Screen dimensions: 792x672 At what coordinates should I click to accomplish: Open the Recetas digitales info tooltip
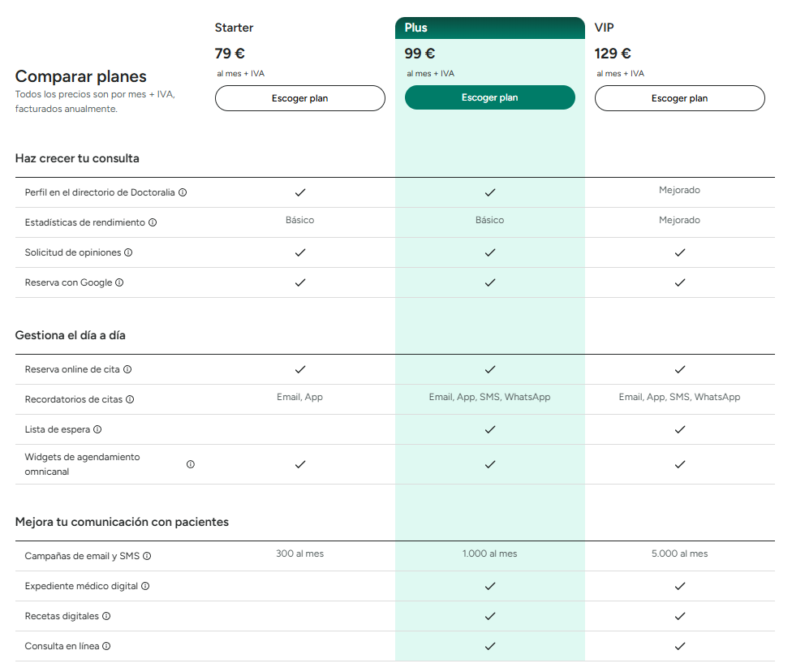pyautogui.click(x=106, y=616)
